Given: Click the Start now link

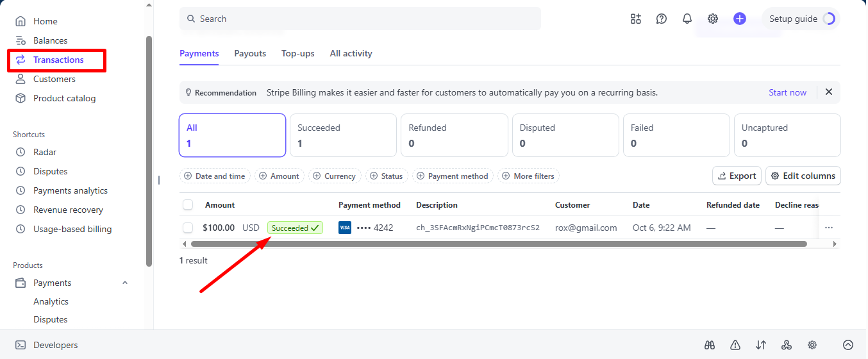Looking at the screenshot, I should point(787,92).
